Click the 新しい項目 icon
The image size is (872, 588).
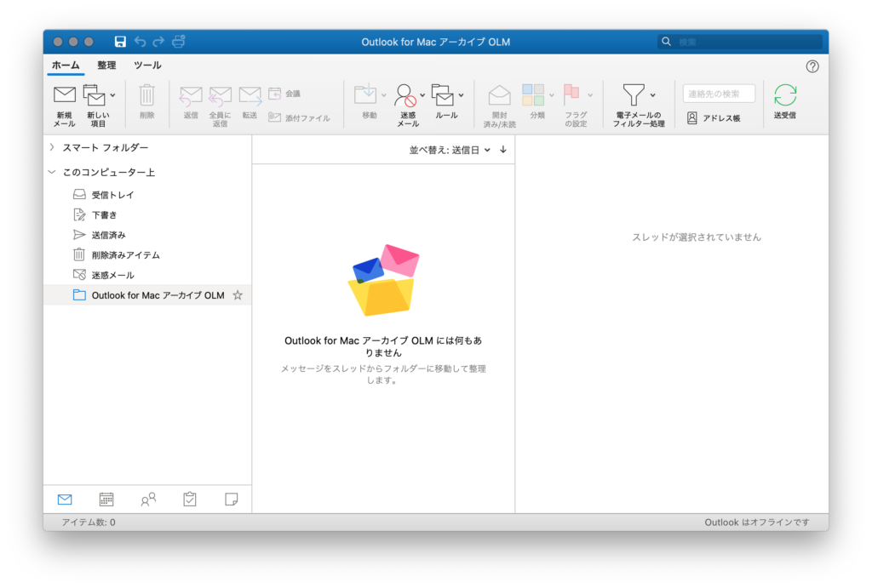[x=94, y=94]
